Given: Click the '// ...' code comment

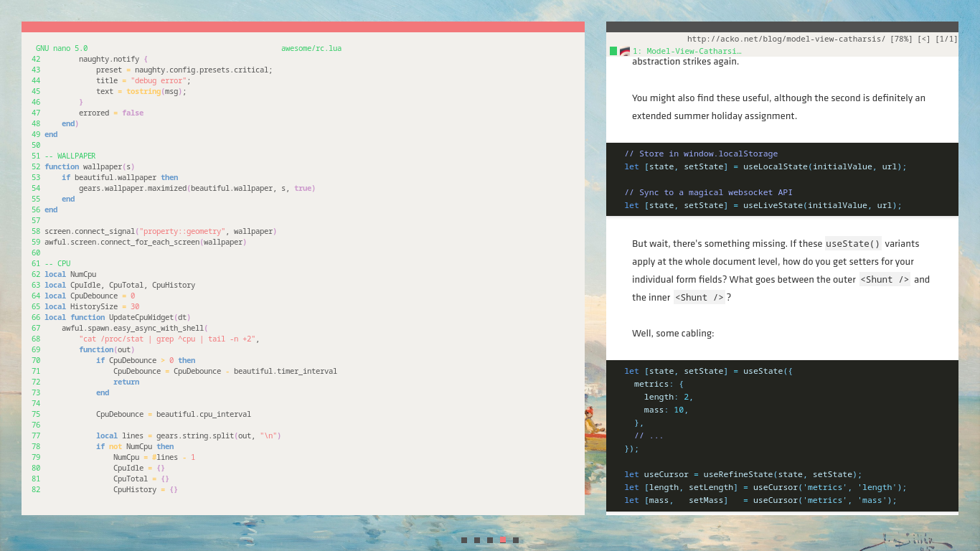Looking at the screenshot, I should (649, 435).
